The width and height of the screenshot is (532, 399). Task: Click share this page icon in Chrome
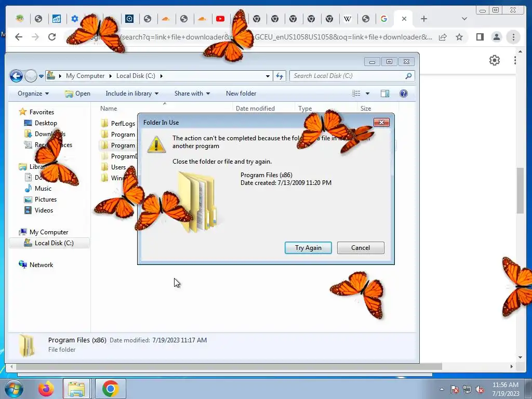click(x=443, y=37)
